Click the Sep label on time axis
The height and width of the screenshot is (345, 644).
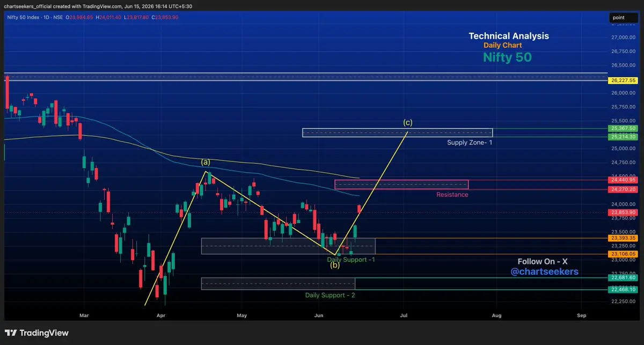tap(581, 316)
